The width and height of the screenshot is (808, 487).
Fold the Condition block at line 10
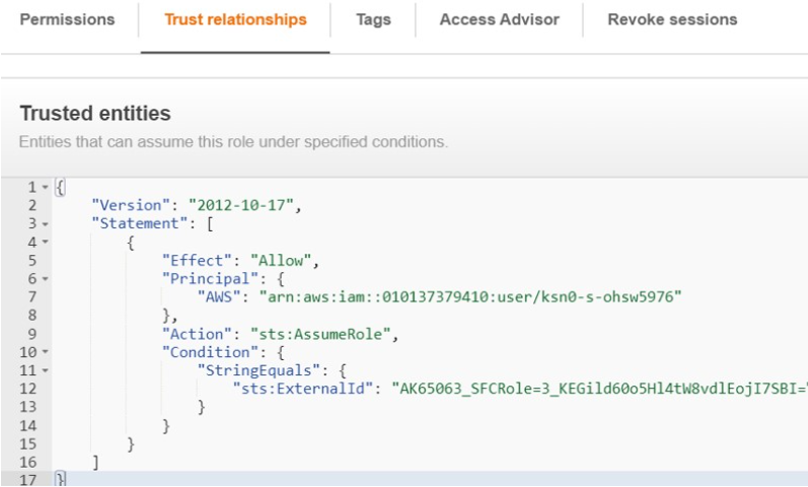[45, 352]
